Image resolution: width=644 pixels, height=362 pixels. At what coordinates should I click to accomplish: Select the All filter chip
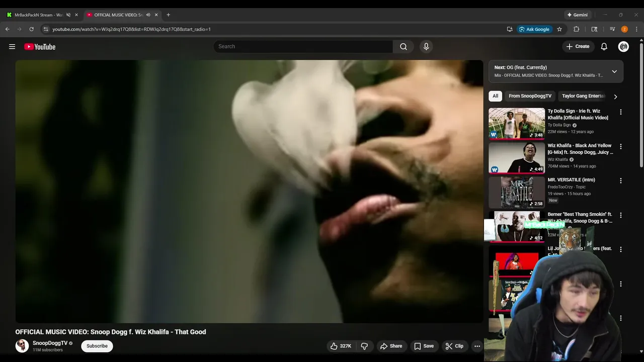[x=495, y=96]
